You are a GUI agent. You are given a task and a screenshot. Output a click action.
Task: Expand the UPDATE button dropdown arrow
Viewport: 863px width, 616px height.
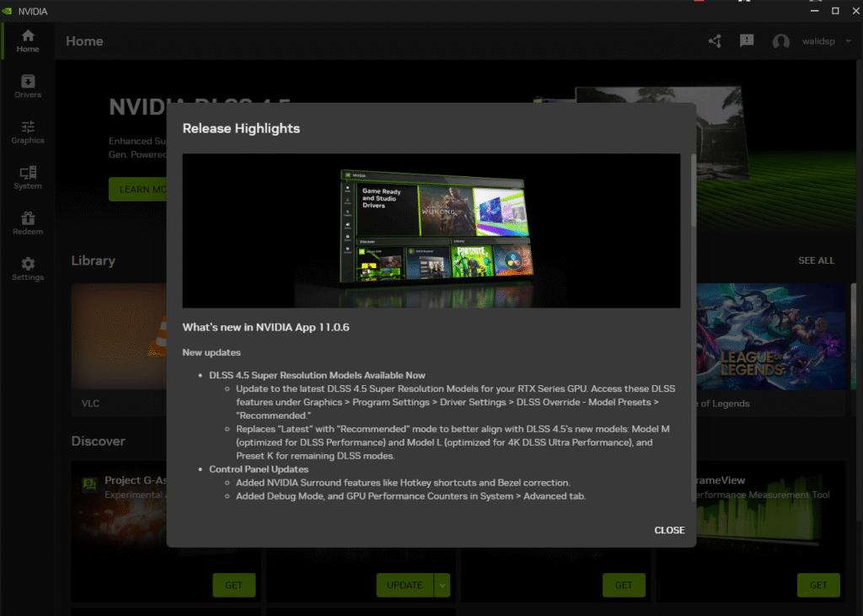[x=444, y=585]
